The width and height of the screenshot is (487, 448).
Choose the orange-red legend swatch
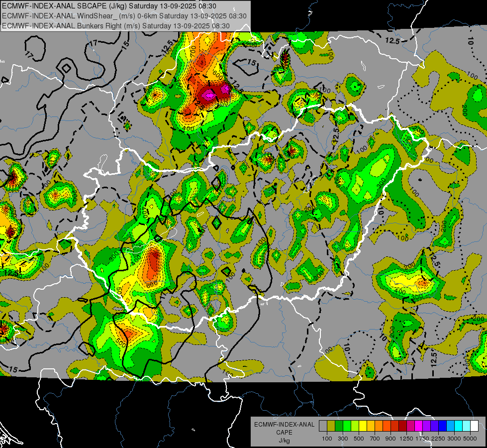[x=387, y=426]
